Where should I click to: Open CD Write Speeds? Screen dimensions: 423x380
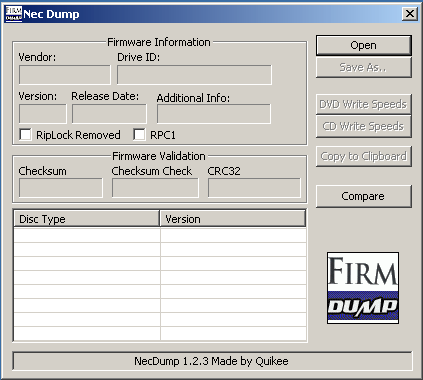(364, 126)
